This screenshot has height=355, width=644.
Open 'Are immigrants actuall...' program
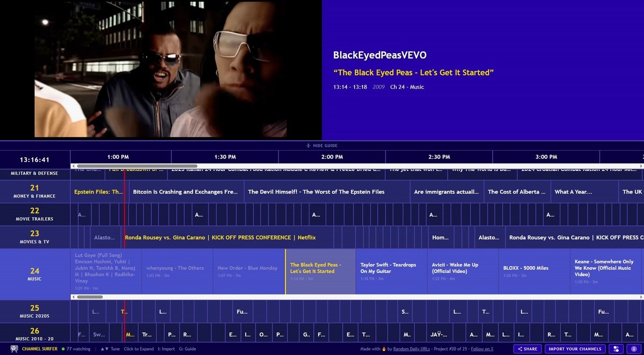[x=447, y=191]
